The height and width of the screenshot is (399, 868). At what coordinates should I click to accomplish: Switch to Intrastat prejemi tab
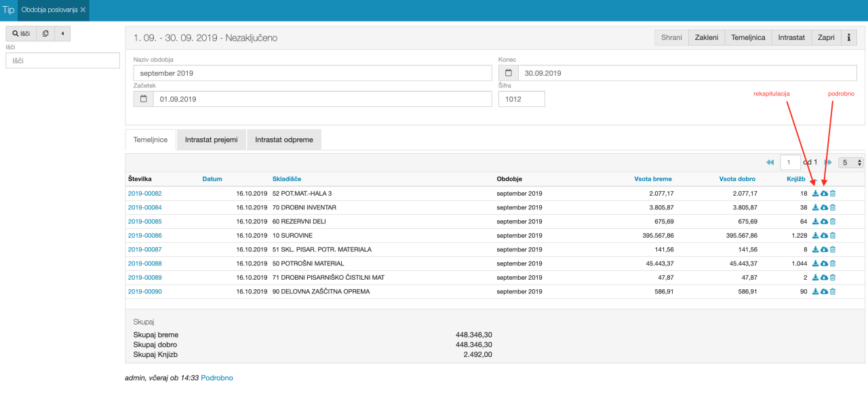pos(211,140)
